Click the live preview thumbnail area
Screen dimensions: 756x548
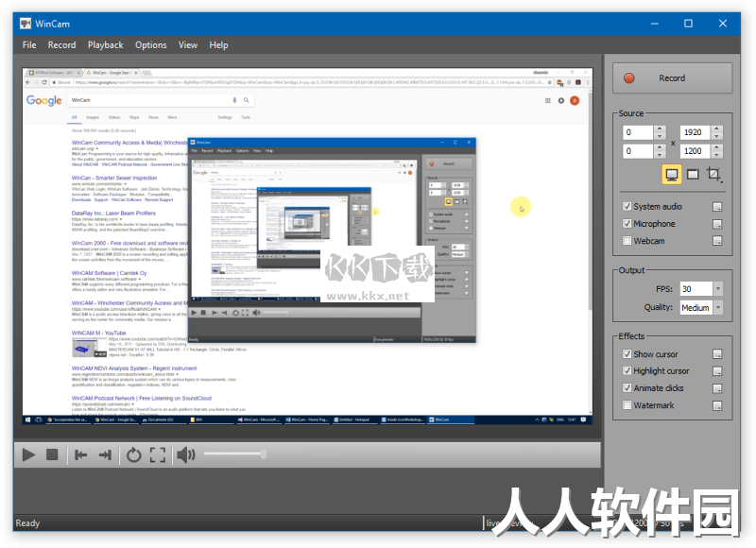coord(308,247)
